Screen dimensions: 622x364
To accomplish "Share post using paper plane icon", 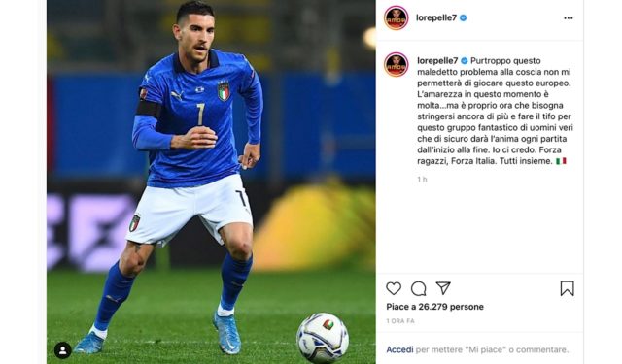I will (443, 288).
